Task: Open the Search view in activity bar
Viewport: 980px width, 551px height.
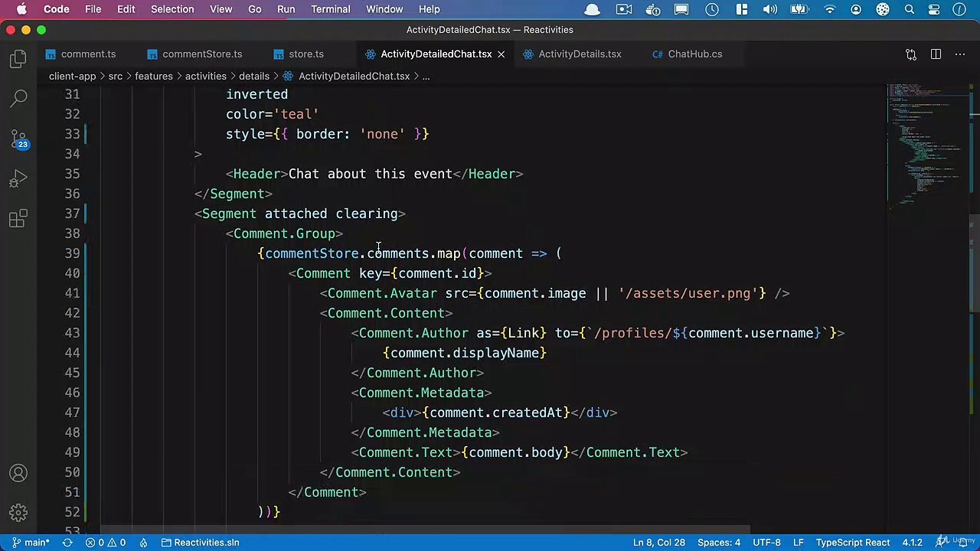Action: point(18,98)
